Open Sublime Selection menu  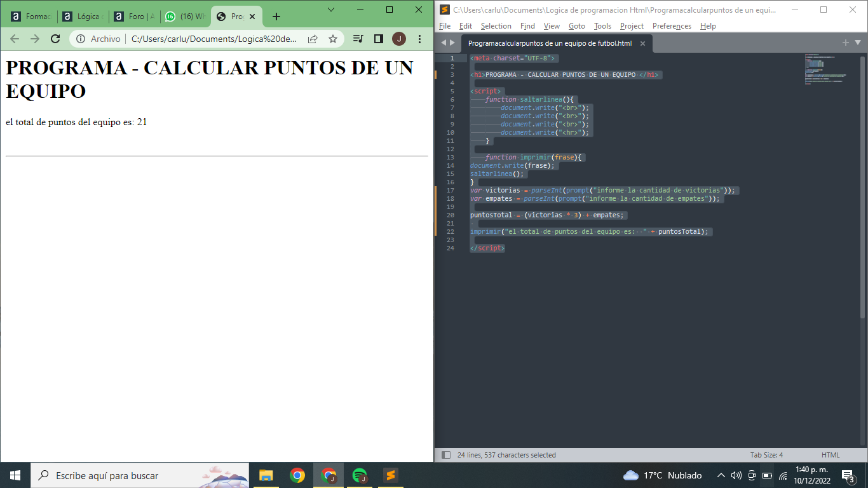coord(496,26)
